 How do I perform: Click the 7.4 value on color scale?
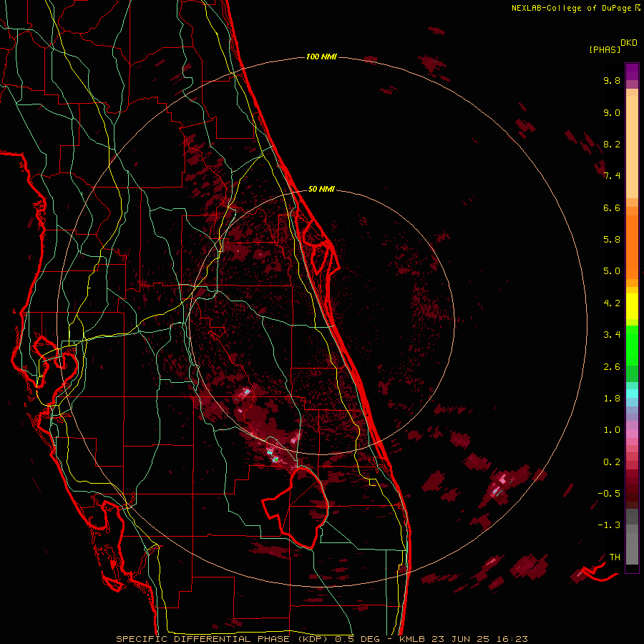(612, 176)
